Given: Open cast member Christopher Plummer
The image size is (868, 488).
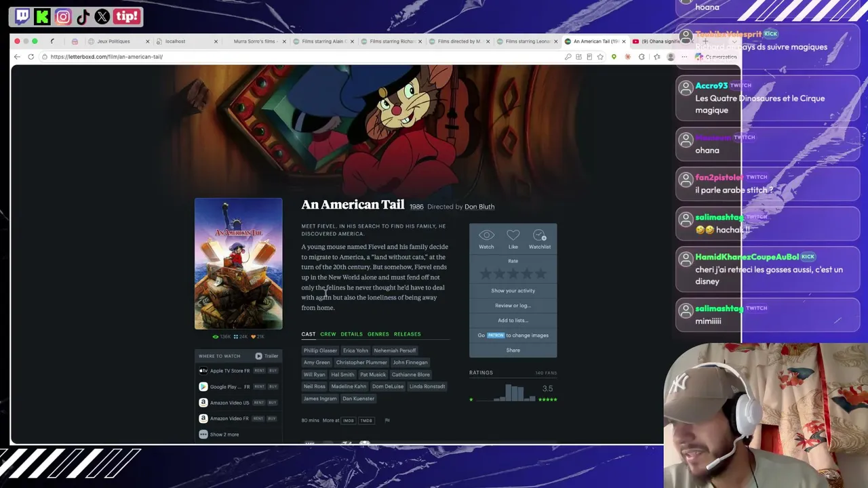Looking at the screenshot, I should (361, 363).
